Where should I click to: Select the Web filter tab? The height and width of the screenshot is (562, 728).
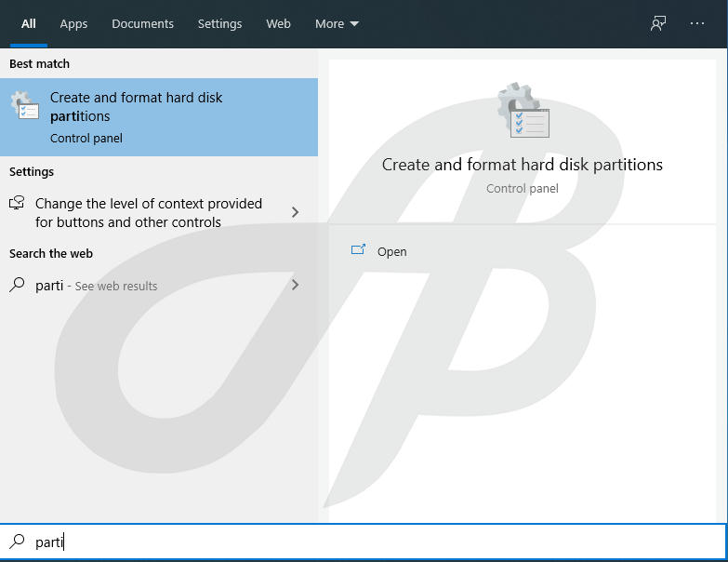point(278,24)
